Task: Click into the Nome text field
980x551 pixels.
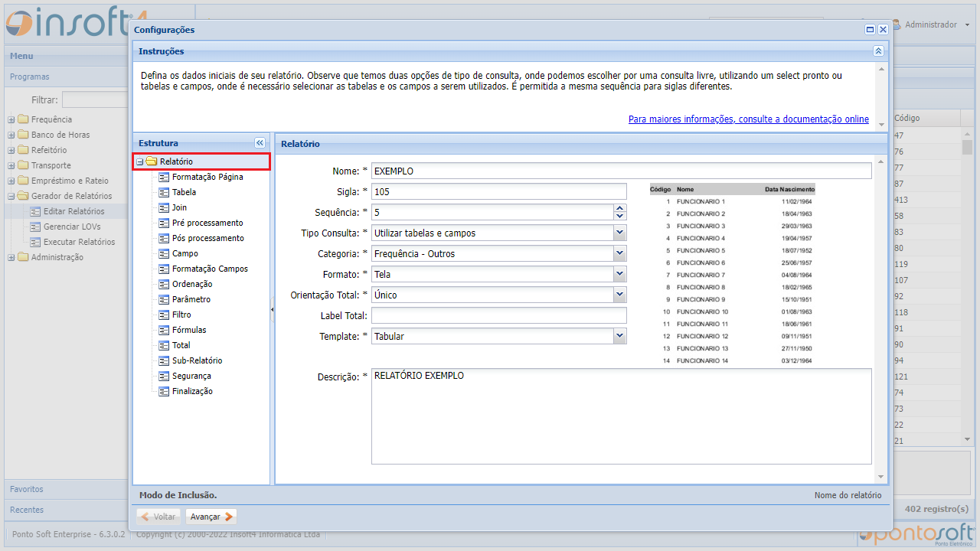Action: [620, 171]
